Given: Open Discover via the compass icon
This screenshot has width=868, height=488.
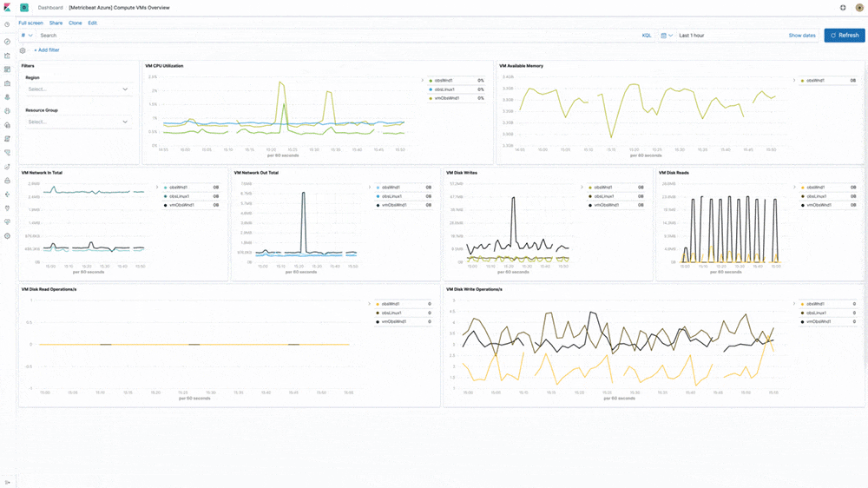Looking at the screenshot, I should click(x=7, y=42).
